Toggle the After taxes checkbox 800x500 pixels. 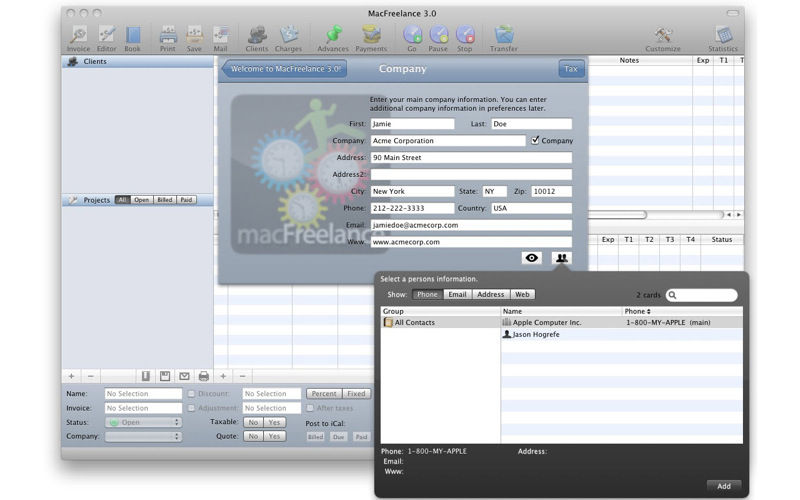tap(310, 408)
